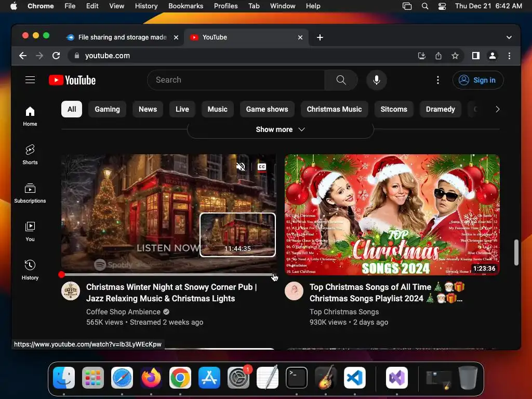The width and height of the screenshot is (532, 399).
Task: Open the Chrome File menu
Action: click(70, 6)
